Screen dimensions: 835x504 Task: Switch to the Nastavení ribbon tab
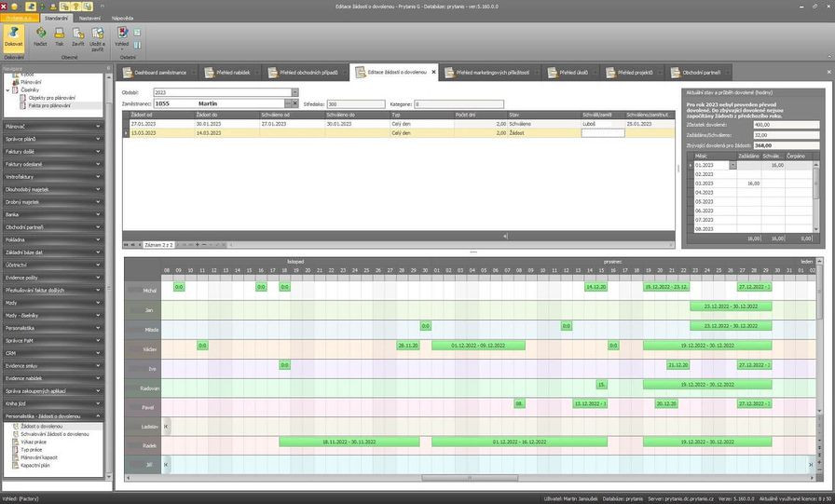(89, 18)
